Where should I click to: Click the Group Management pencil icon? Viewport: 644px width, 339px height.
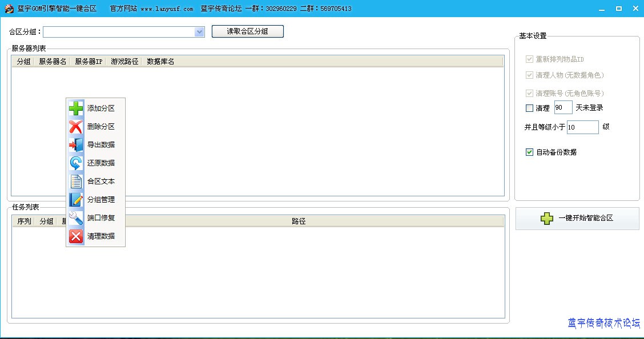coord(76,200)
